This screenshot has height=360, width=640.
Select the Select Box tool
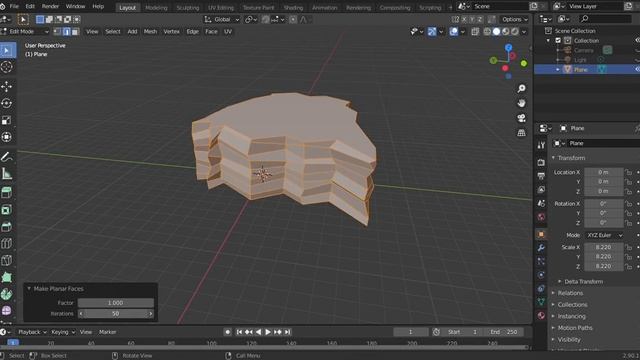(x=7, y=51)
